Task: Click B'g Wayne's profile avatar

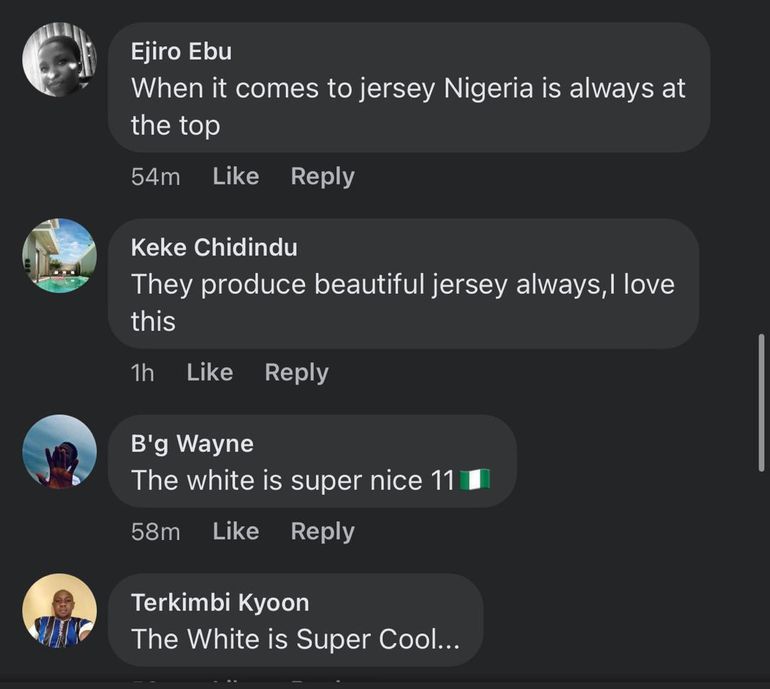Action: 59,451
